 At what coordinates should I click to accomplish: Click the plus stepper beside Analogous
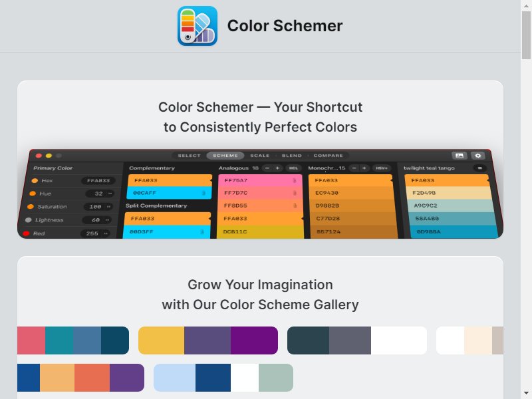pyautogui.click(x=277, y=168)
